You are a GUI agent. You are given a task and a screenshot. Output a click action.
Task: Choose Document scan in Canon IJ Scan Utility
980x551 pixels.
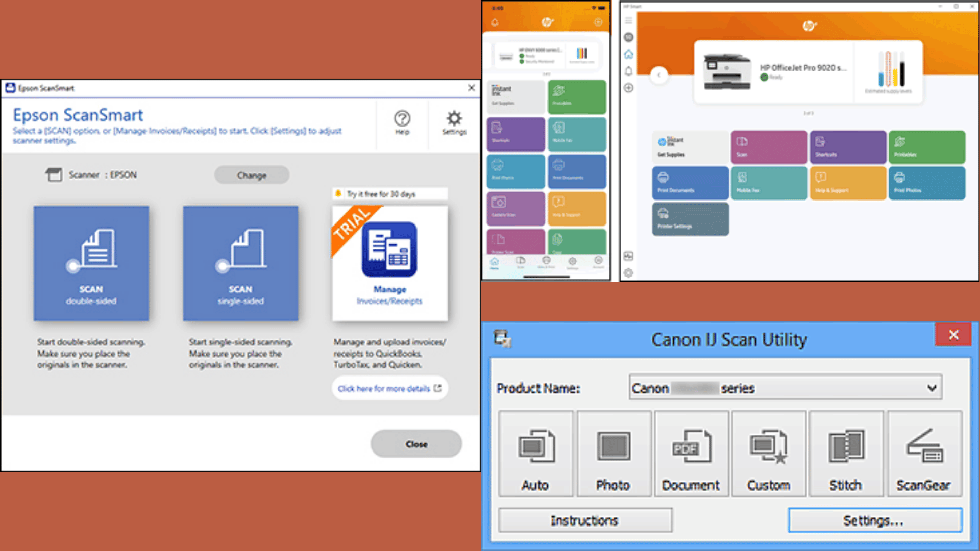point(691,454)
